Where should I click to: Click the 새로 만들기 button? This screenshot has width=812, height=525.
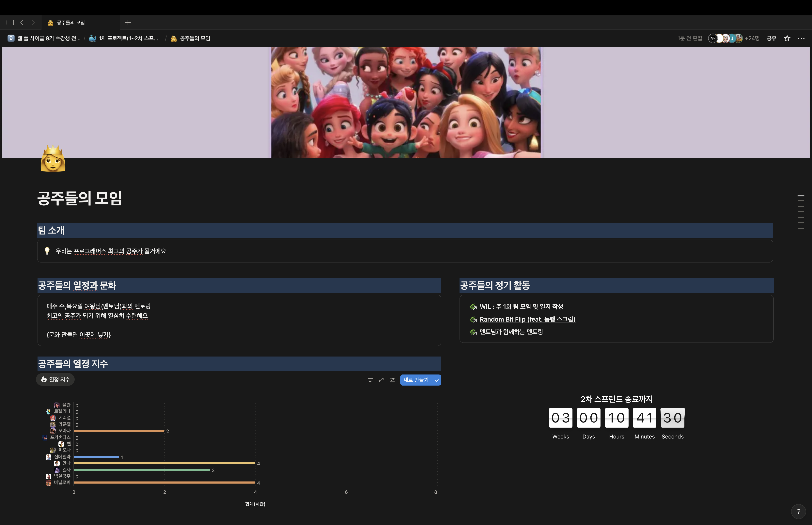[x=416, y=380]
